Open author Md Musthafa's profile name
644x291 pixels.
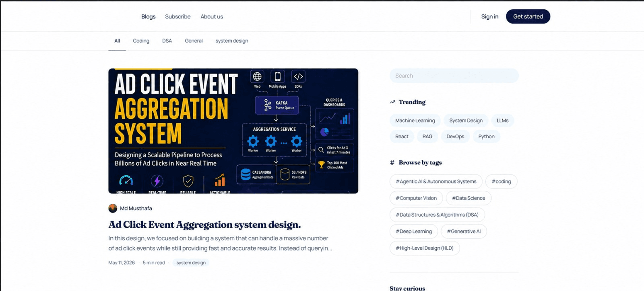pyautogui.click(x=136, y=208)
